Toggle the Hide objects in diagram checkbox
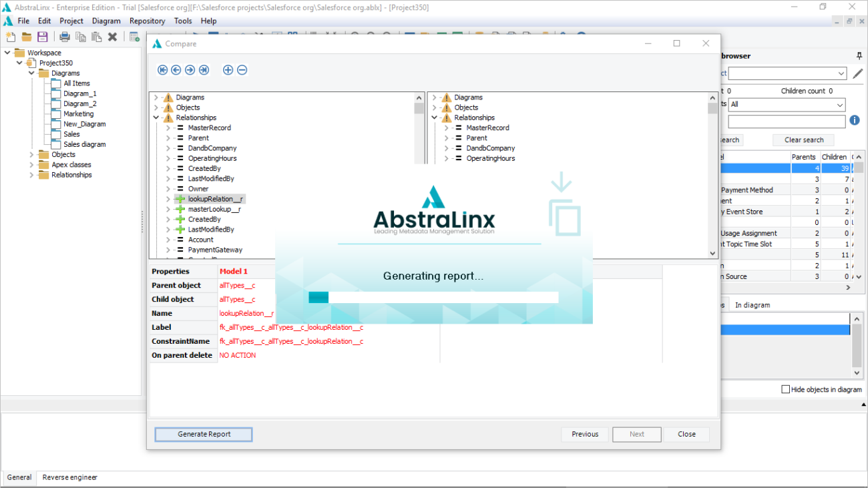 [785, 389]
